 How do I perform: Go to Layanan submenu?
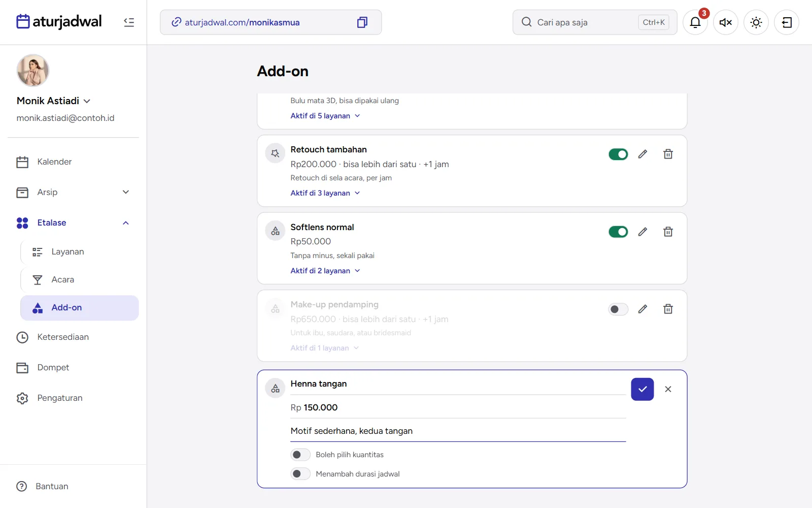coord(80,251)
